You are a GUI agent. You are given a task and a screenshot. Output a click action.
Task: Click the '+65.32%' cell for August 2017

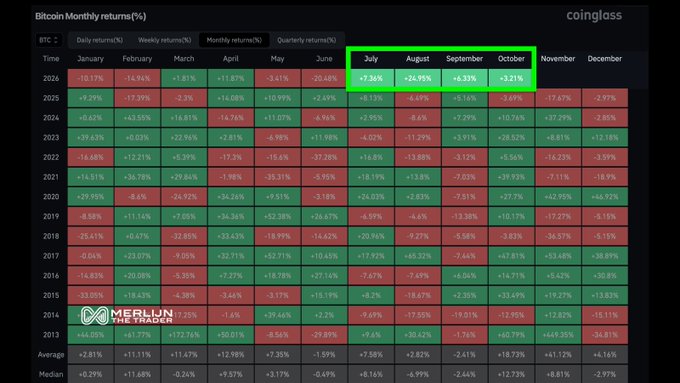point(418,256)
